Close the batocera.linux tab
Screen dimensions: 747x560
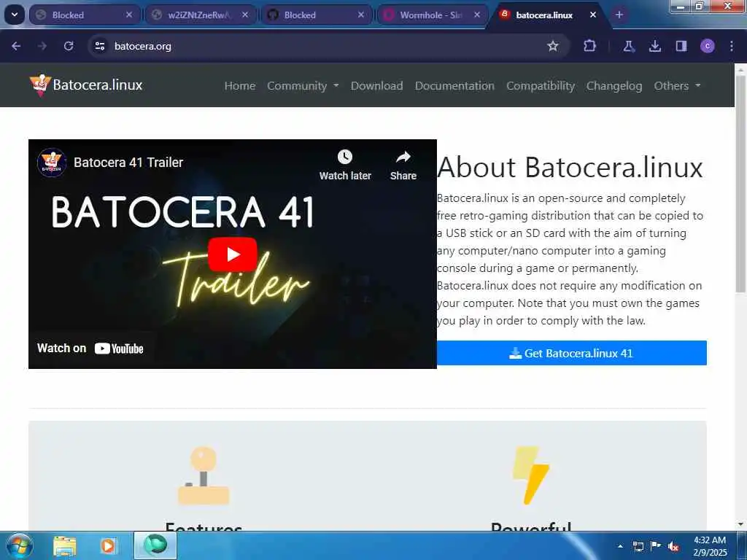[x=592, y=15]
